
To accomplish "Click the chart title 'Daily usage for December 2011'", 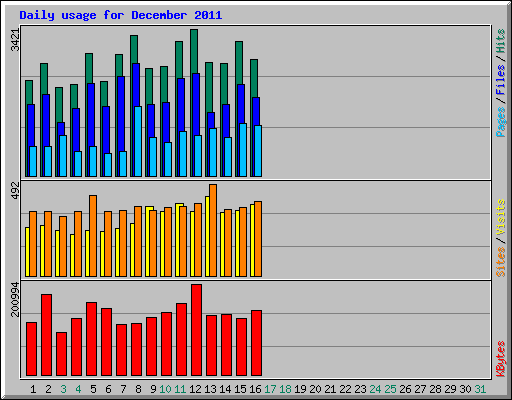I will pos(121,15).
